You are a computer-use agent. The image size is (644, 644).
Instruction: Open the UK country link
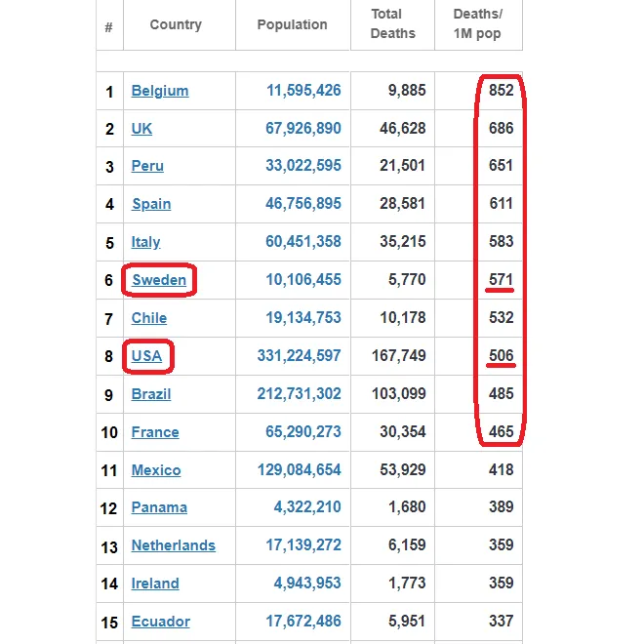[141, 129]
